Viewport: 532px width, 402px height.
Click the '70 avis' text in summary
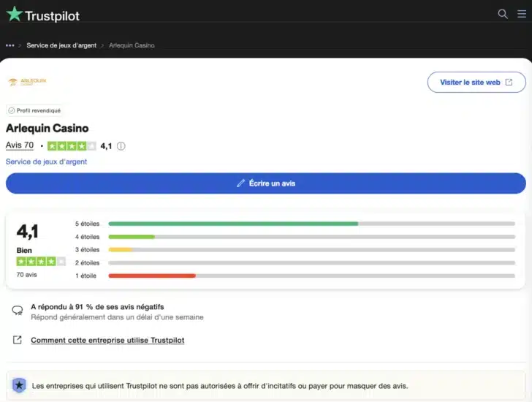26,275
